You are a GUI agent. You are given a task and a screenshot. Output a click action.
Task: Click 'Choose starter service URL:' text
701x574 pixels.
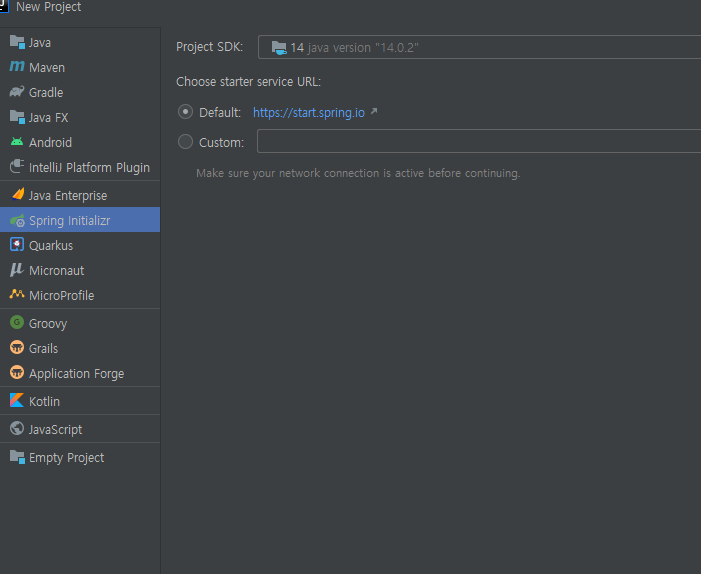pyautogui.click(x=249, y=82)
